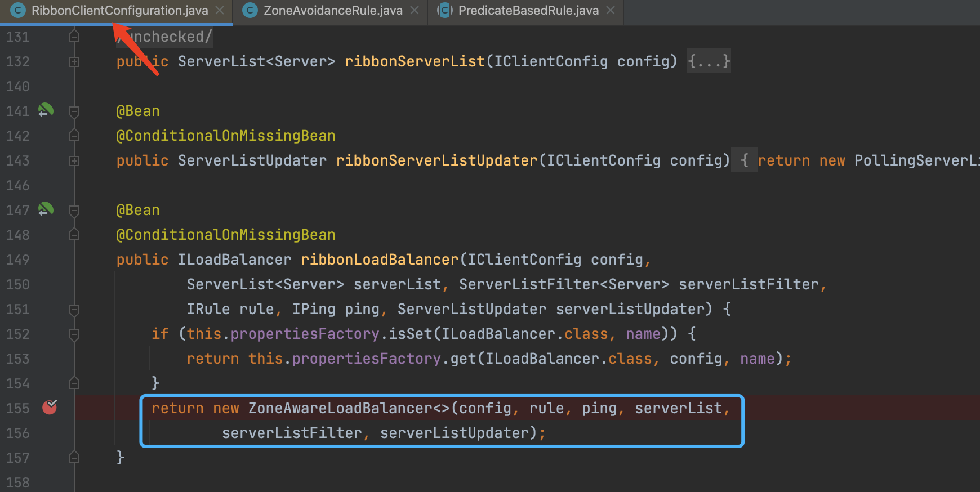Click ILoadBalancer return type on line 149
This screenshot has width=980, height=492.
pos(235,260)
